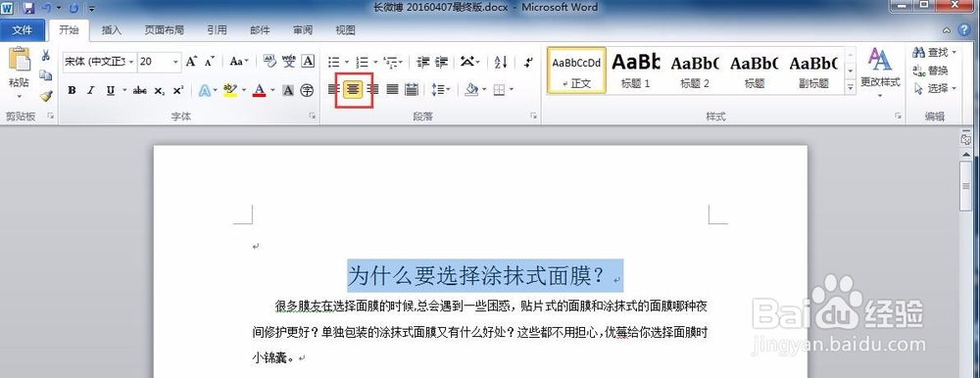Image resolution: width=980 pixels, height=378 pixels.
Task: Open the underline style dropdown arrow
Action: 124,91
